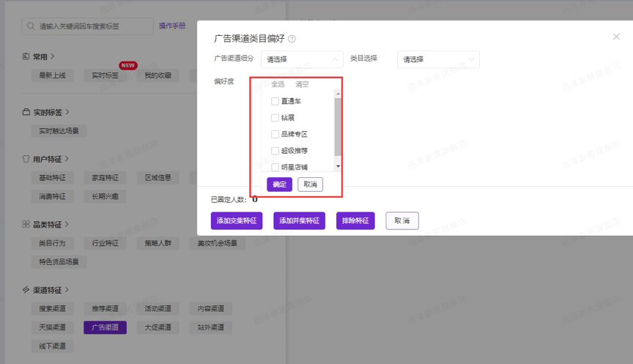Tick the 钻展 option checkbox

pyautogui.click(x=275, y=118)
